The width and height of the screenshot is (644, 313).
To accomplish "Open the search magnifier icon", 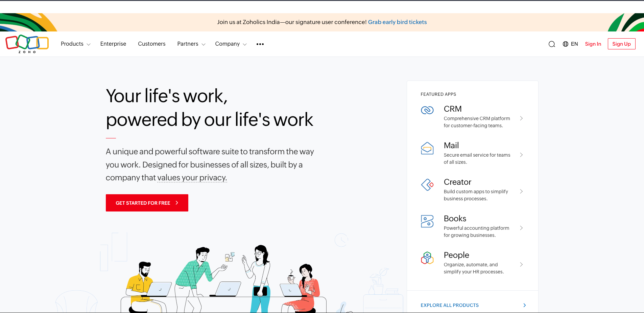I will 552,44.
